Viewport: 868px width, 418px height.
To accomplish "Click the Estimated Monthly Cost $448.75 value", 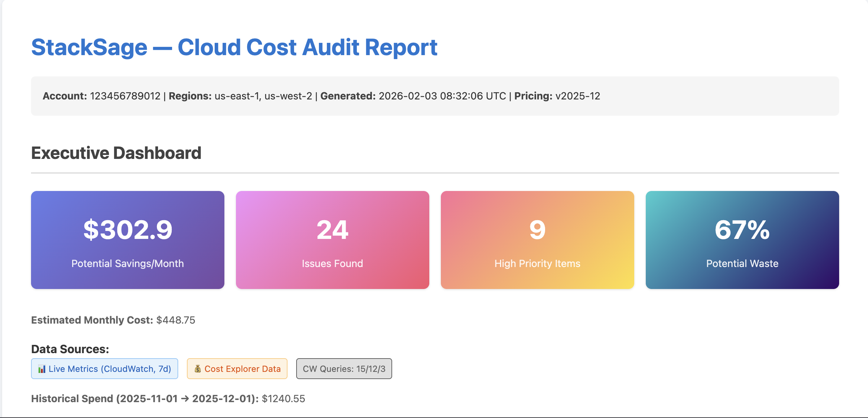I will pos(176,320).
